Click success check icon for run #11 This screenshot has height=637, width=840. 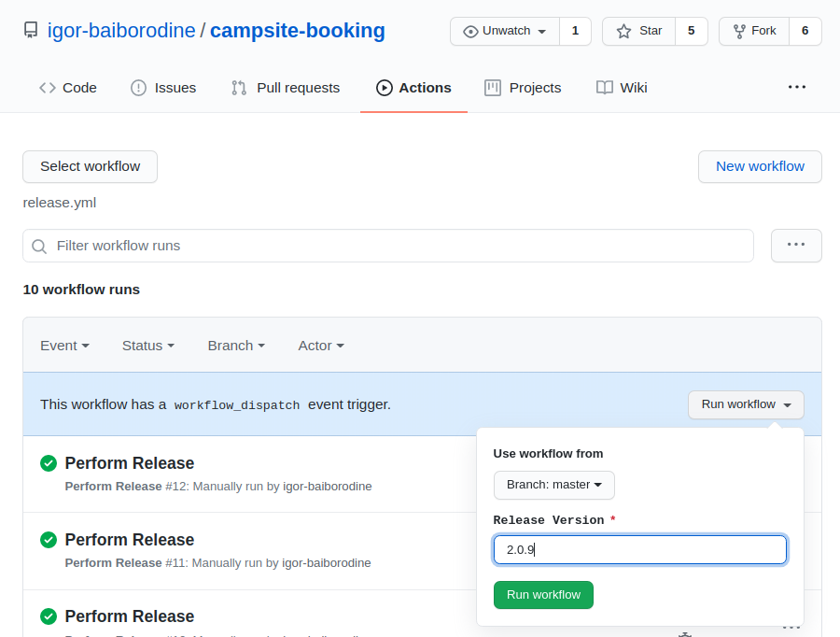(49, 540)
